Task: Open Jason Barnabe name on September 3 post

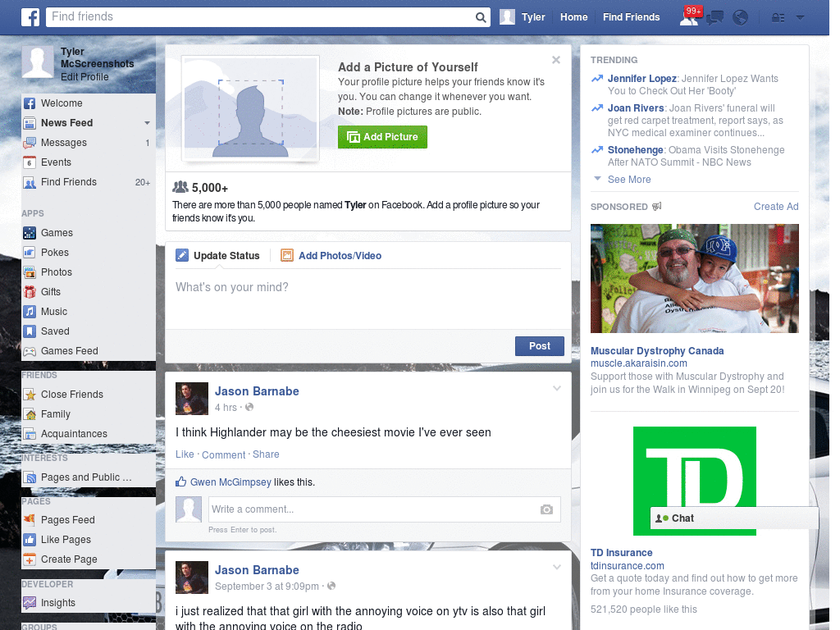Action: coord(257,570)
